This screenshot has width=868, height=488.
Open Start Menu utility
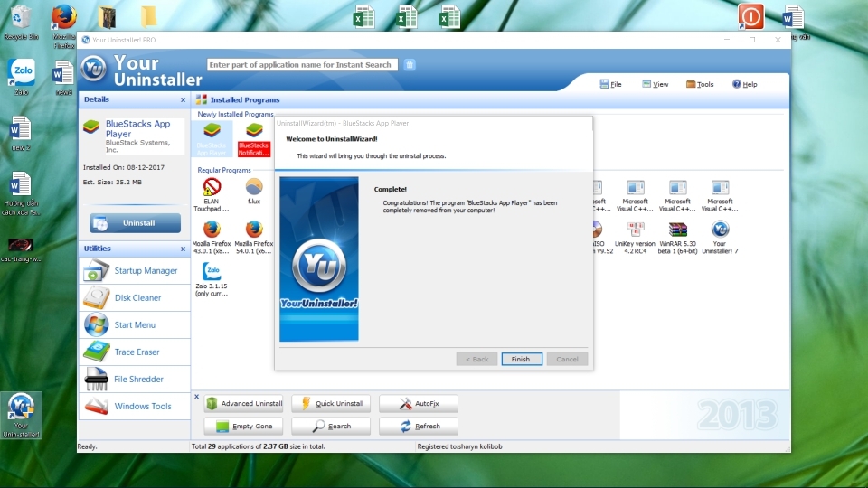(135, 324)
